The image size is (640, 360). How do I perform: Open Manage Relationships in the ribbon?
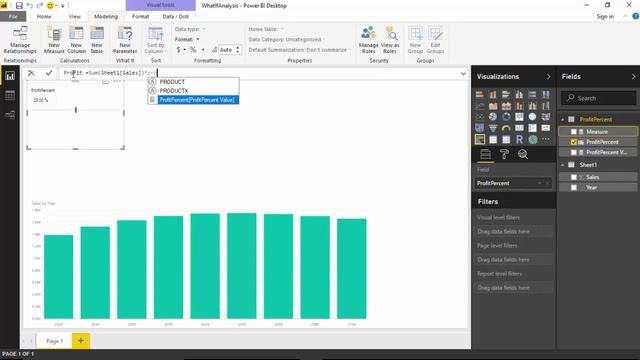(20, 40)
